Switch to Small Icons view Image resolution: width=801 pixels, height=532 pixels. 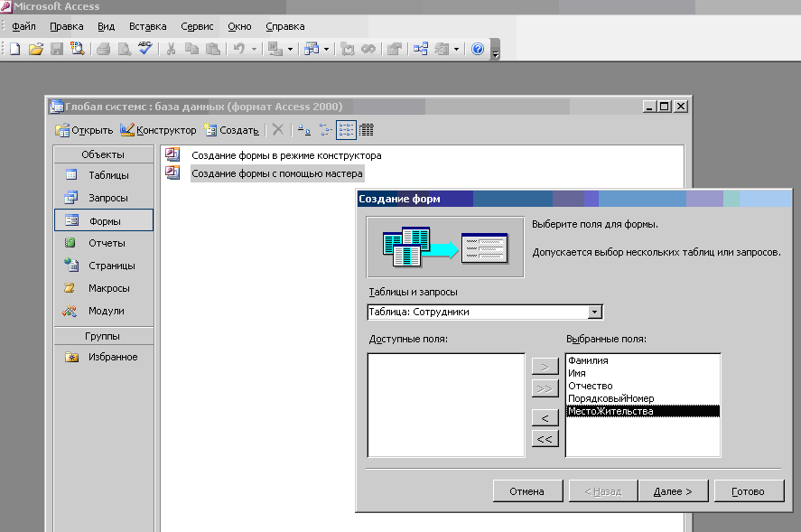click(x=325, y=130)
